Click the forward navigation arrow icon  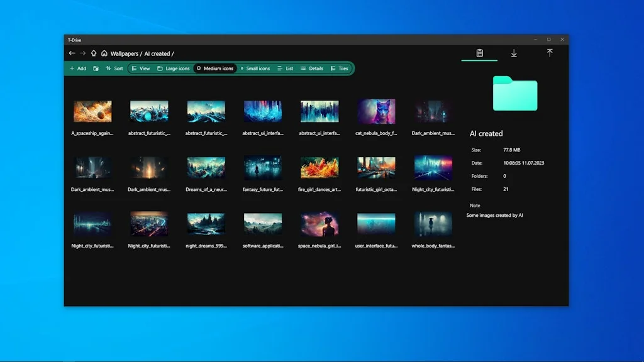(82, 53)
